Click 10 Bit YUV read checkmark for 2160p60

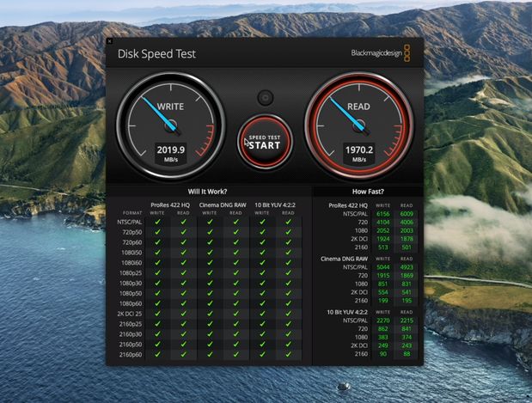288,354
